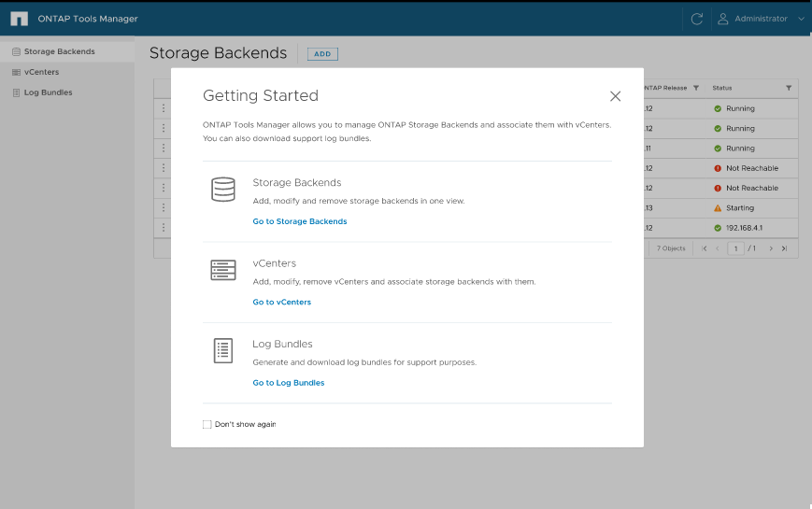Select Log Bundles in the sidebar

(48, 92)
